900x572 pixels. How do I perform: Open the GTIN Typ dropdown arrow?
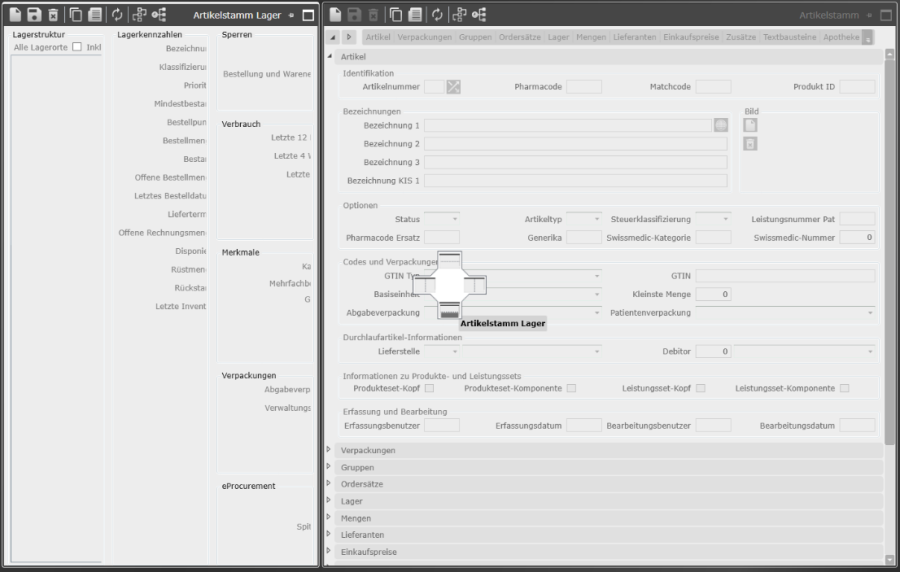597,276
